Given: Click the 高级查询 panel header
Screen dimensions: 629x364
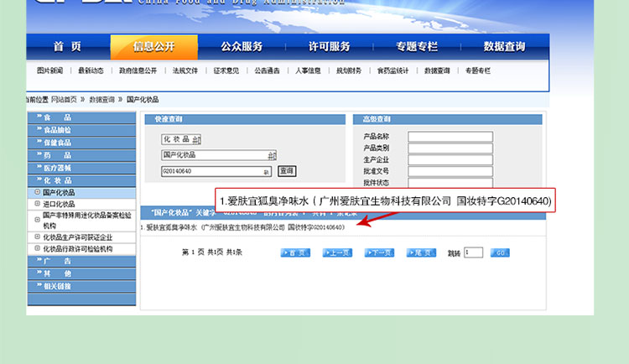Looking at the screenshot, I should click(x=447, y=119).
